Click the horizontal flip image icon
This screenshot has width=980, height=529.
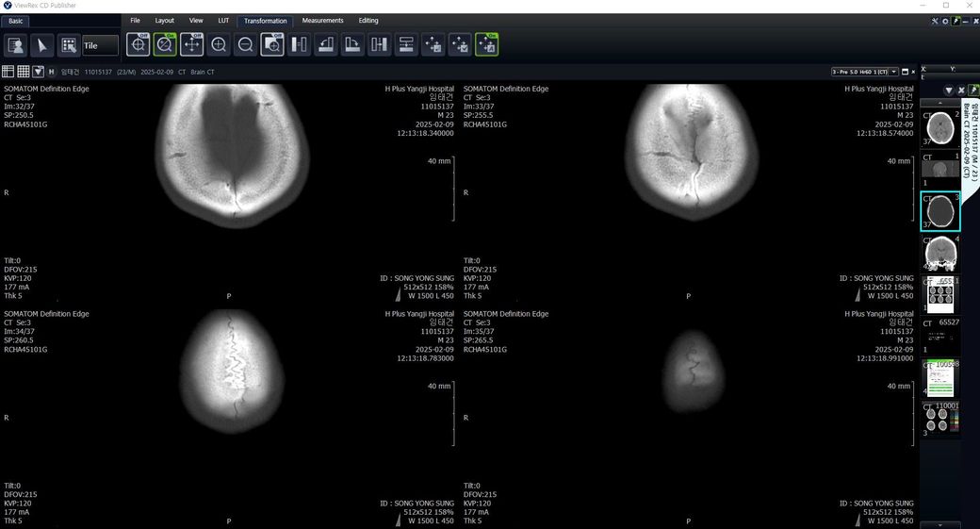299,44
